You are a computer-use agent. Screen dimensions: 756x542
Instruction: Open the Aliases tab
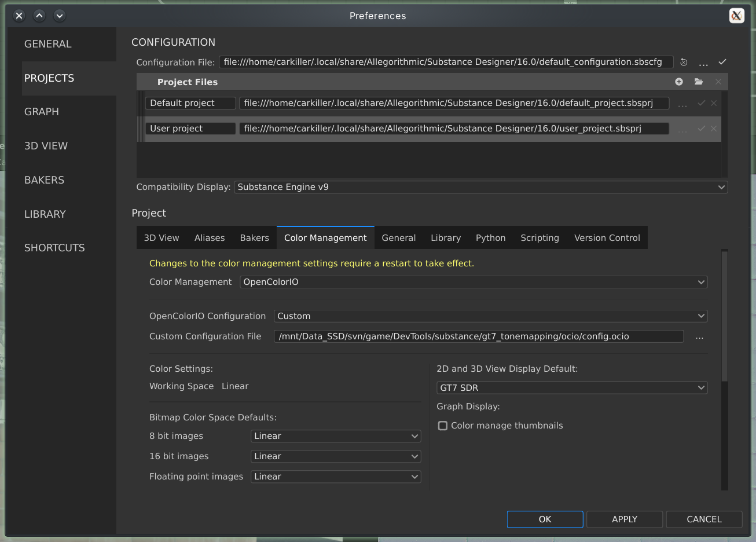[x=210, y=238]
